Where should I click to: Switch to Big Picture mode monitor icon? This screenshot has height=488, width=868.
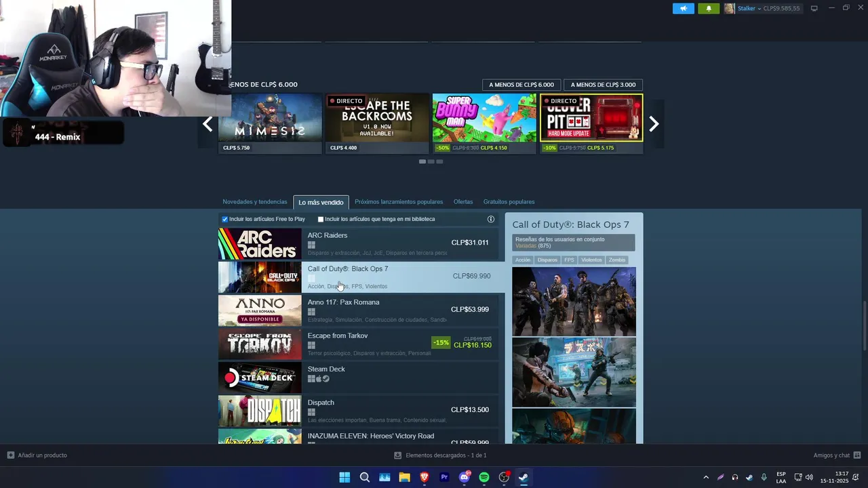[x=814, y=9]
